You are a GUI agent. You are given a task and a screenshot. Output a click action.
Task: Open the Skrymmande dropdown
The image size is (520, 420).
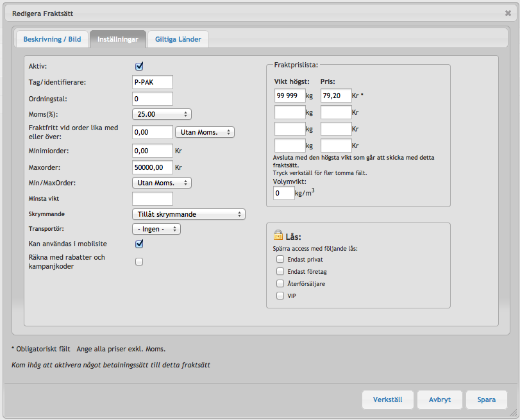pos(189,214)
